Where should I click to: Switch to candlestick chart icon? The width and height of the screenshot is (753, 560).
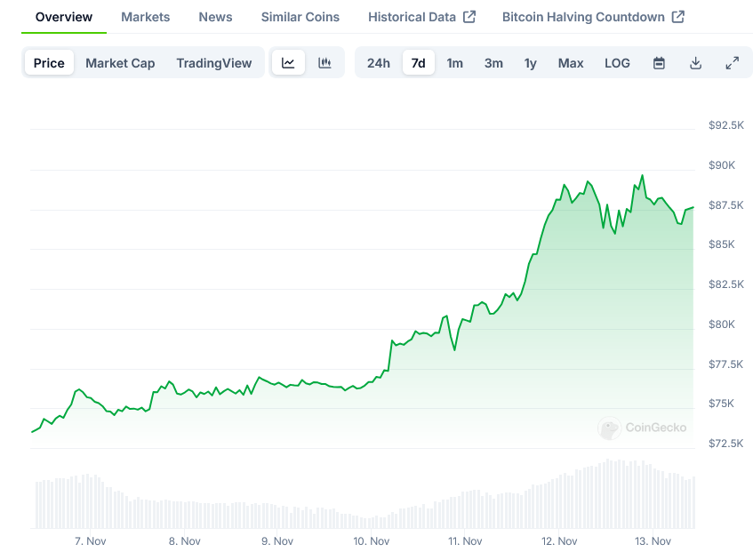[x=324, y=63]
